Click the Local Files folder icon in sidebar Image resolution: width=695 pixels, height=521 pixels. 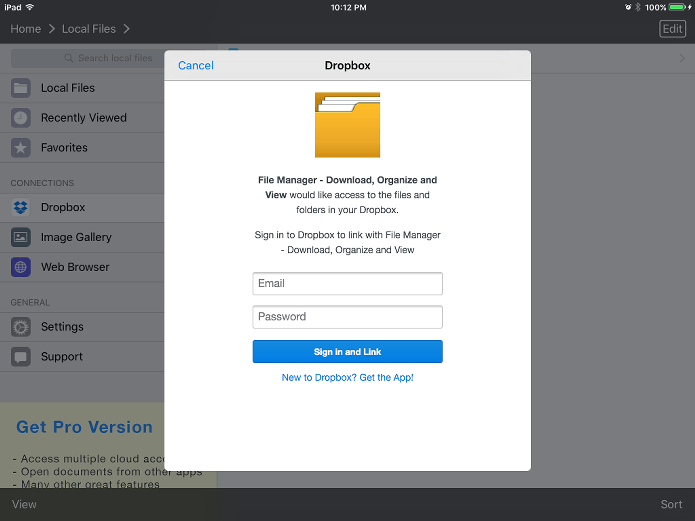pos(20,88)
